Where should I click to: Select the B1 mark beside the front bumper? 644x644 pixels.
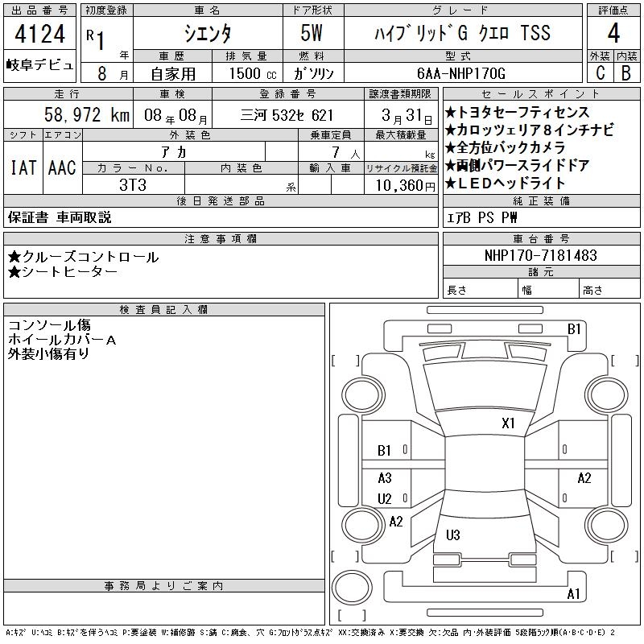tap(574, 329)
